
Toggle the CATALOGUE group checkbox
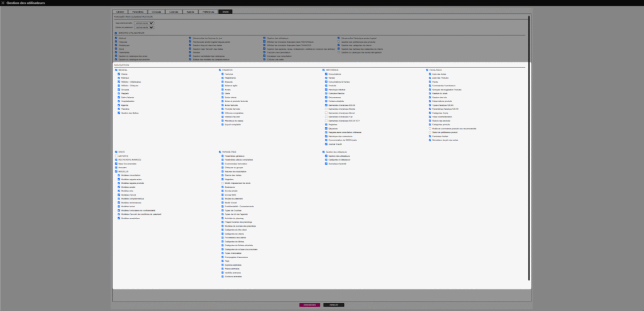tap(427, 70)
